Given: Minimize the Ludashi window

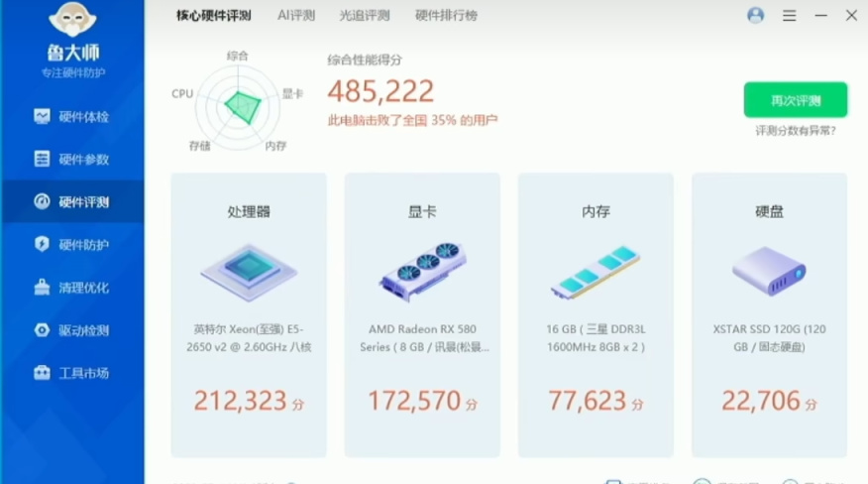Looking at the screenshot, I should tap(821, 16).
